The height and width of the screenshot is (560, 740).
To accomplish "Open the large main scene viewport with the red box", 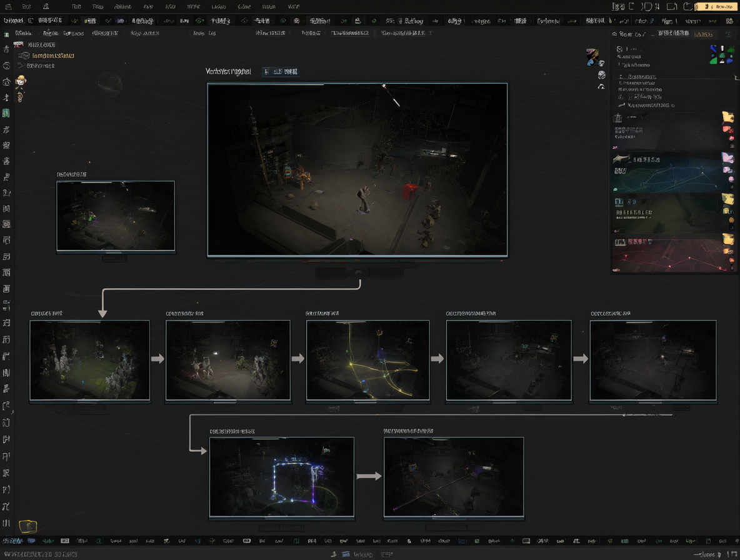I will tap(357, 170).
